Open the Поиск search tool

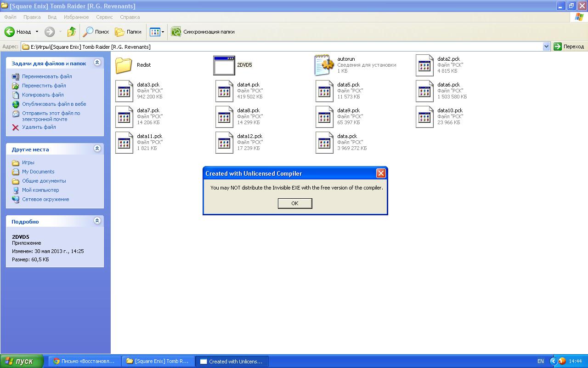(96, 32)
